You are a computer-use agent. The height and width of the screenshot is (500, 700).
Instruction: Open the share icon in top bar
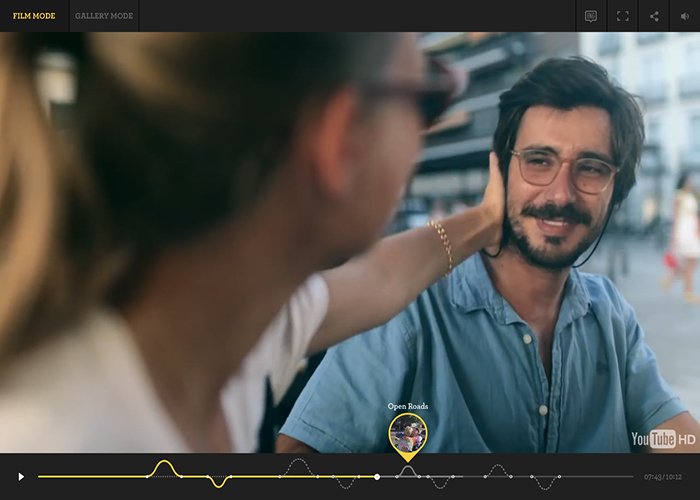(x=654, y=17)
